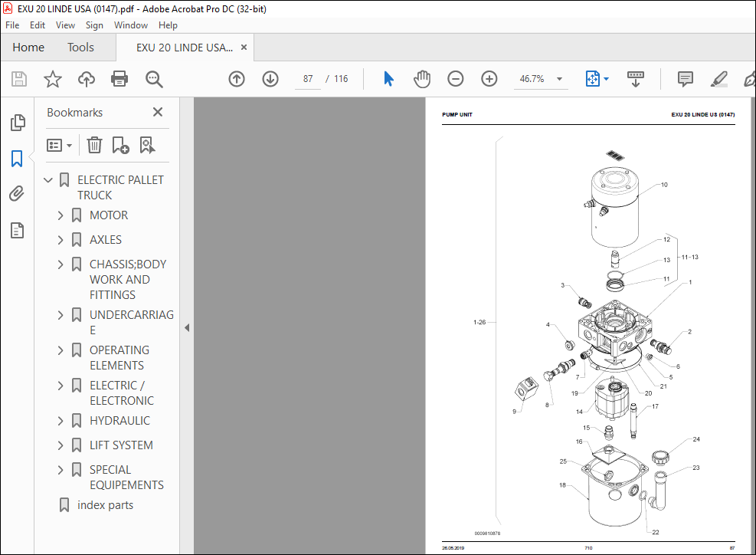Toggle the Bookmarks panel icon
The width and height of the screenshot is (756, 555).
tap(17, 158)
